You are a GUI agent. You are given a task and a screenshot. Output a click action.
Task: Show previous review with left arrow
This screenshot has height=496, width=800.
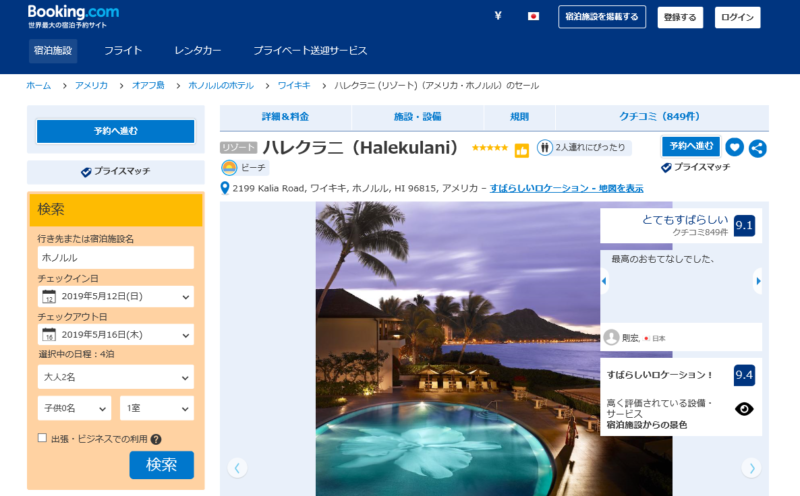pyautogui.click(x=605, y=281)
